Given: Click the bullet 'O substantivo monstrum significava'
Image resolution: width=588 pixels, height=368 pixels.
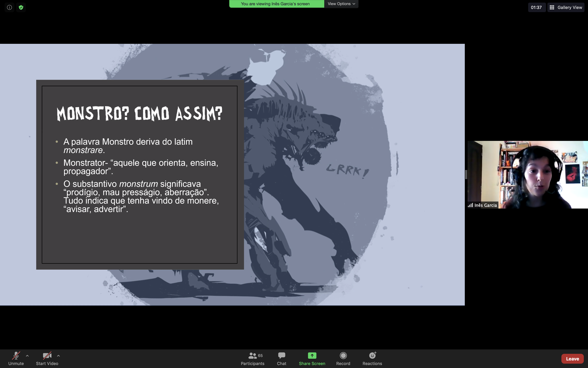Looking at the screenshot, I should point(141,196).
